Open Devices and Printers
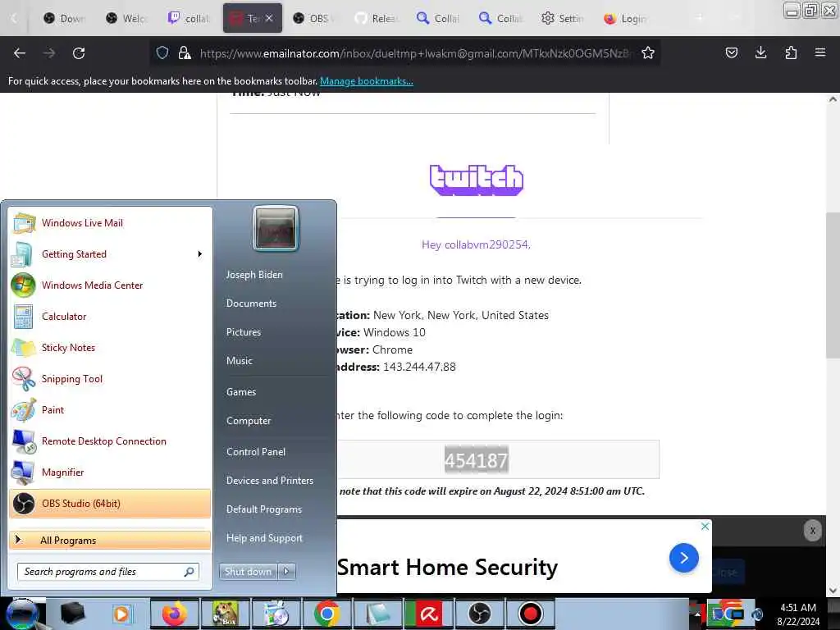The width and height of the screenshot is (840, 630). 269,481
